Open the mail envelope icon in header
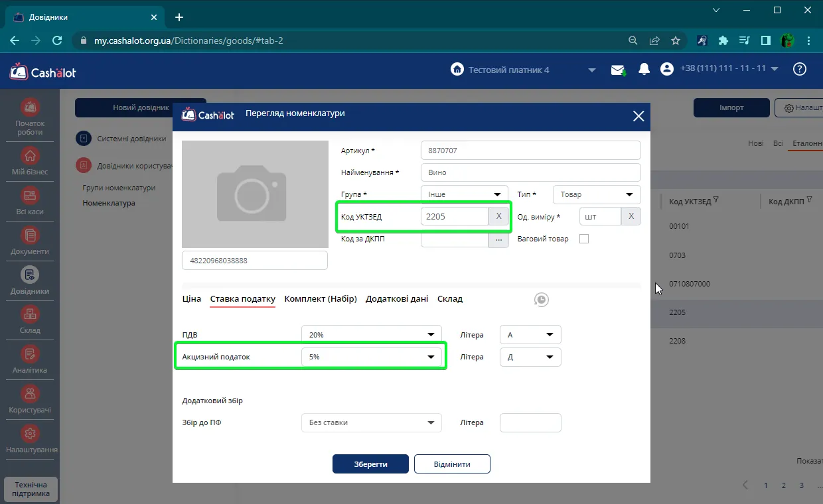This screenshot has height=504, width=823. coord(619,70)
